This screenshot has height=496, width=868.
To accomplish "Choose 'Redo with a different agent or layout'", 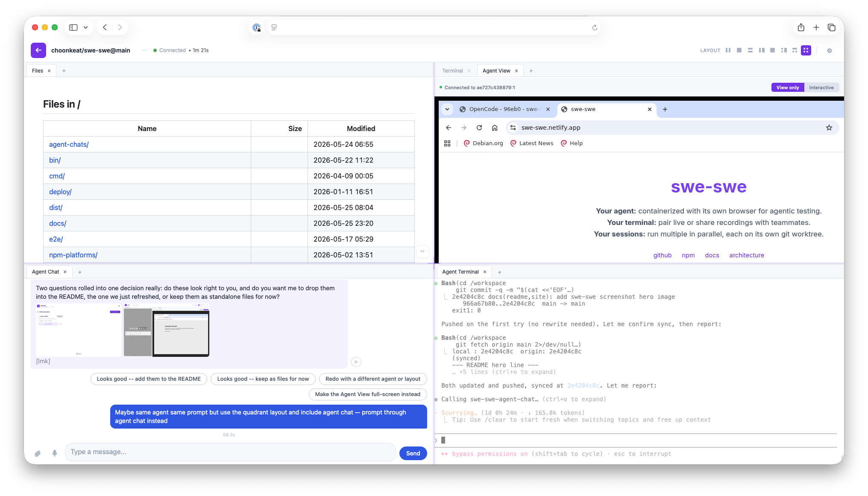I will click(x=373, y=379).
